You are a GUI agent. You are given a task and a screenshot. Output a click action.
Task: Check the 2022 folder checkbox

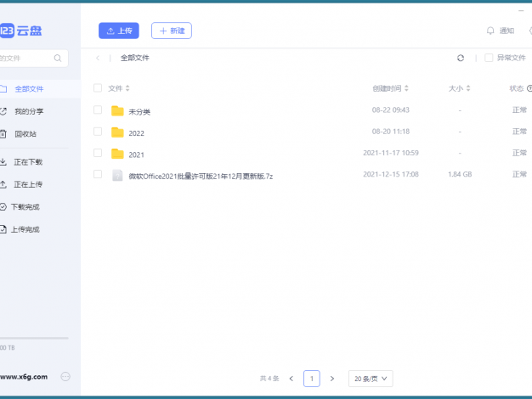click(98, 132)
